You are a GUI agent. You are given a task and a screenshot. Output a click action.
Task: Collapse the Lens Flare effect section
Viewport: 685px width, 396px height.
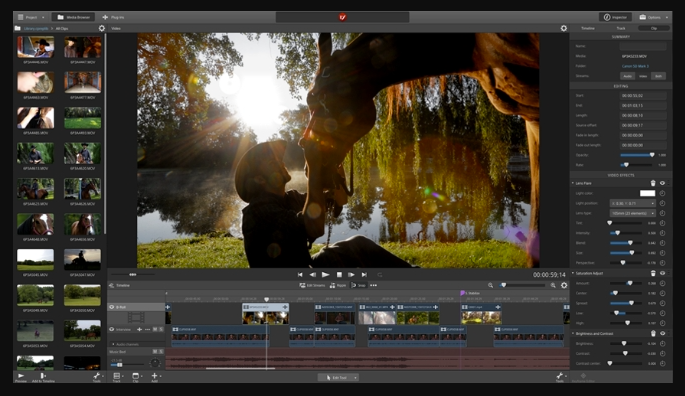[573, 183]
